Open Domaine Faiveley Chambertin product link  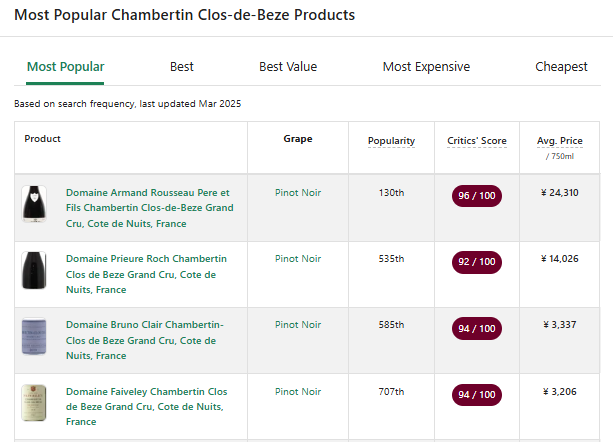coord(146,406)
